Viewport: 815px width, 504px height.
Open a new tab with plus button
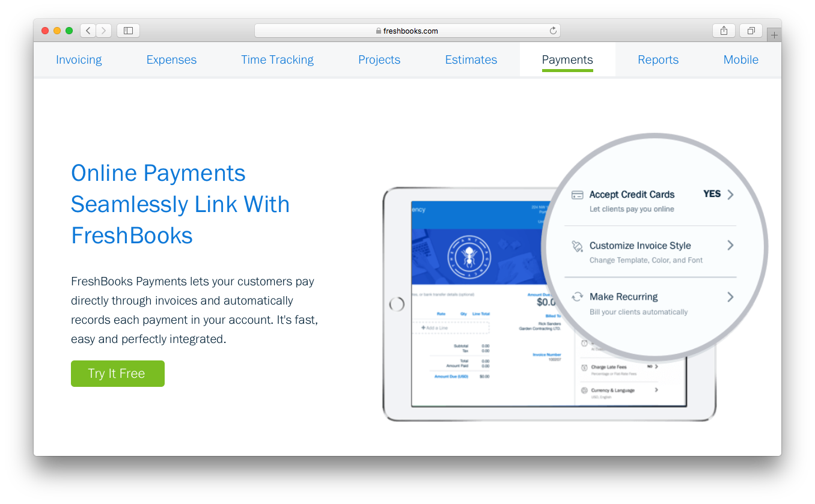[x=774, y=35]
